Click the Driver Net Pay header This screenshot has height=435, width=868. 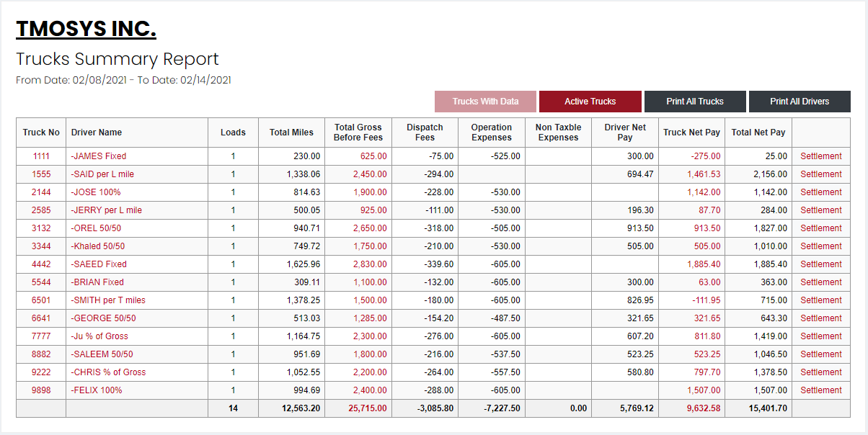(625, 133)
